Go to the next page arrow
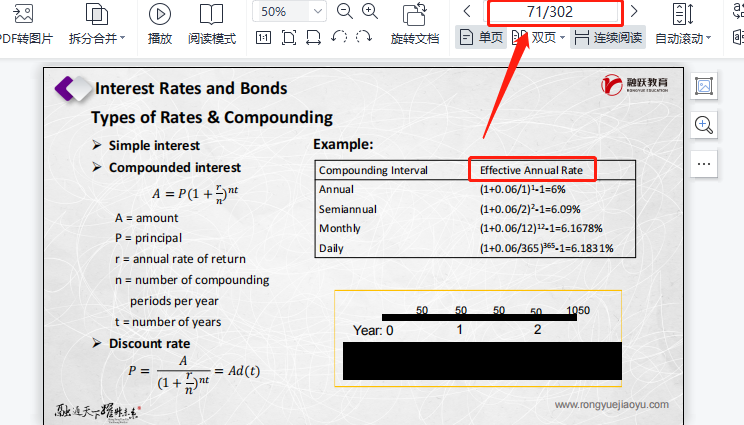The width and height of the screenshot is (744, 425). click(x=634, y=11)
